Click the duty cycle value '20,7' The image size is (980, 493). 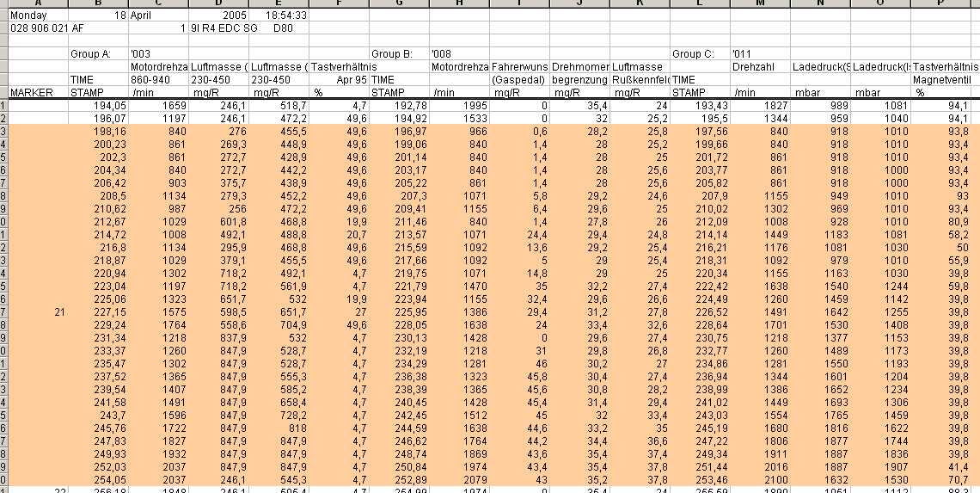pyautogui.click(x=338, y=235)
